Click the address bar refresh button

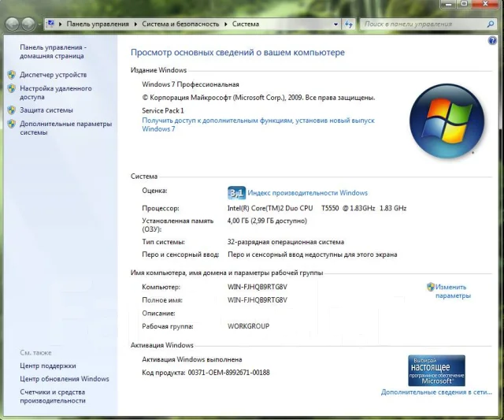click(349, 24)
